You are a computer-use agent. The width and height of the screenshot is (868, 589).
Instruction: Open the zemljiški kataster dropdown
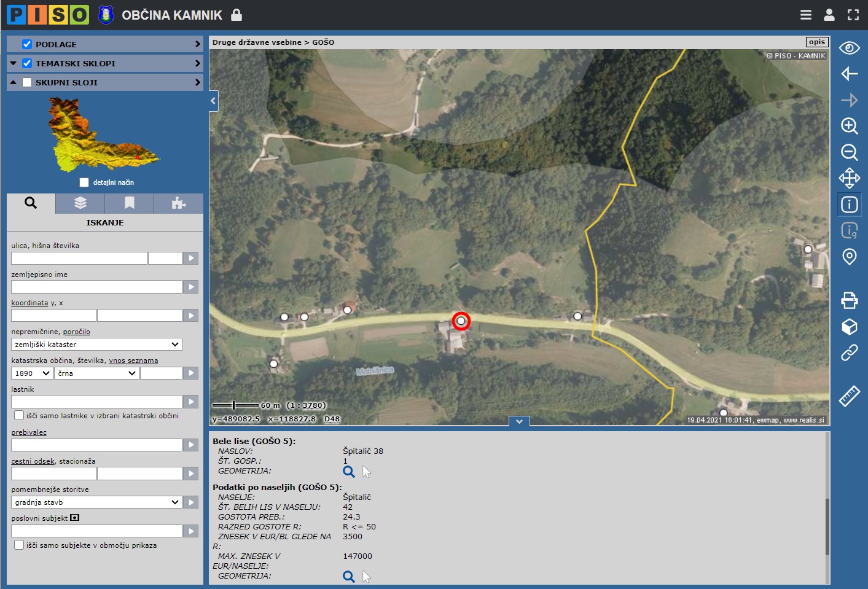coord(96,345)
